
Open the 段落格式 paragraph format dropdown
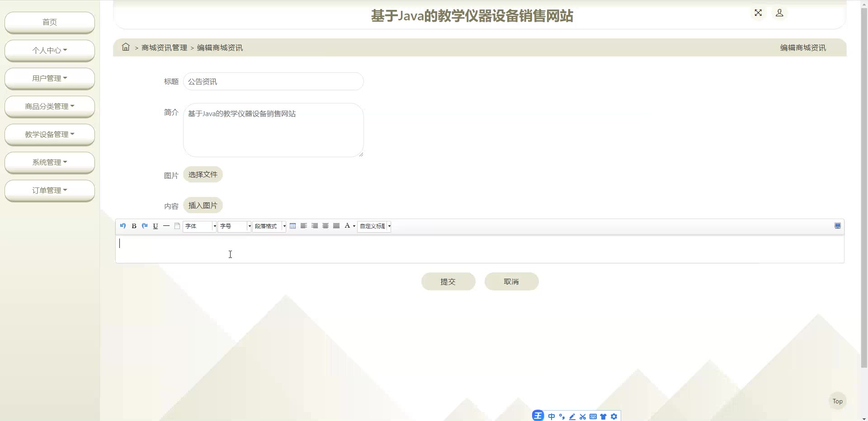(x=269, y=226)
